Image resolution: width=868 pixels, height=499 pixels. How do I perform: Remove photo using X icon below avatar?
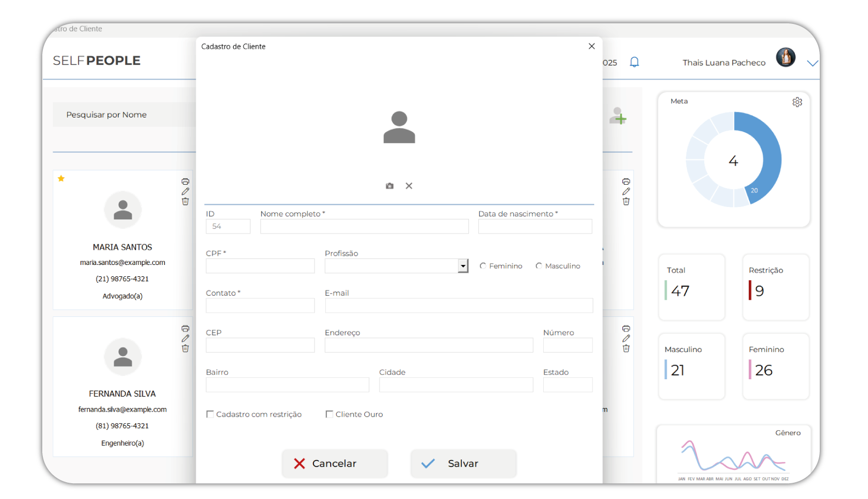coord(409,186)
